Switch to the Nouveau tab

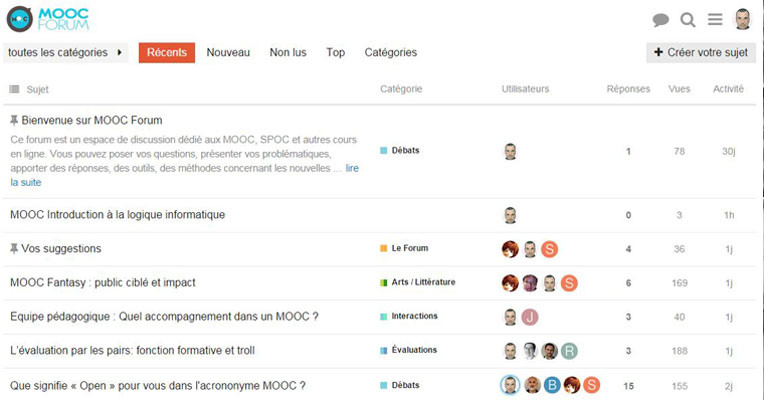click(x=228, y=53)
